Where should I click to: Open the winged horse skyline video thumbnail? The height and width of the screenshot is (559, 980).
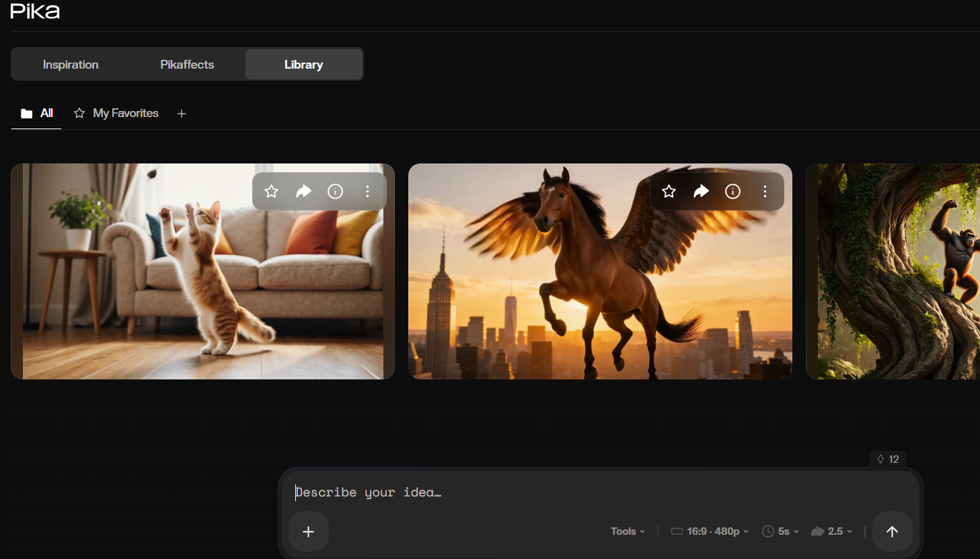600,271
